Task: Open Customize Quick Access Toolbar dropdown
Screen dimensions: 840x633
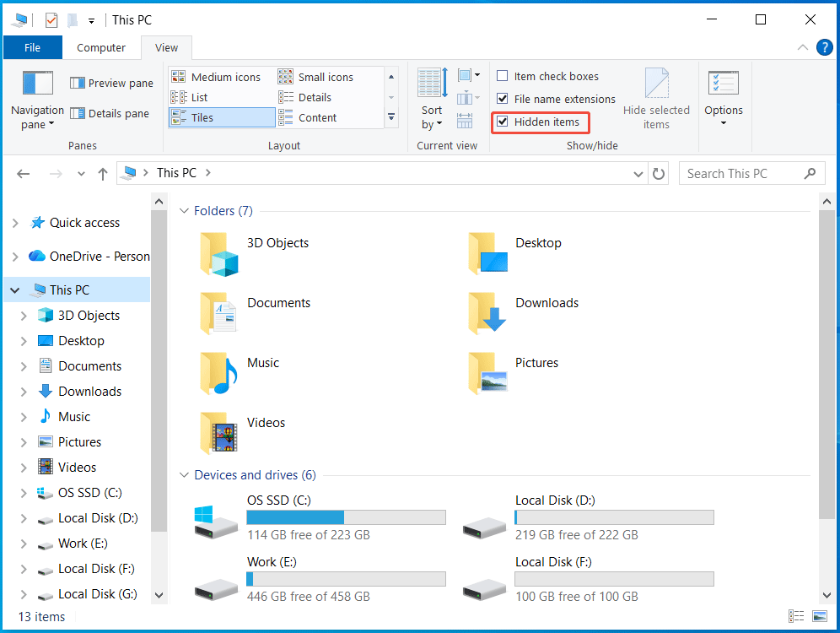Action: 92,21
